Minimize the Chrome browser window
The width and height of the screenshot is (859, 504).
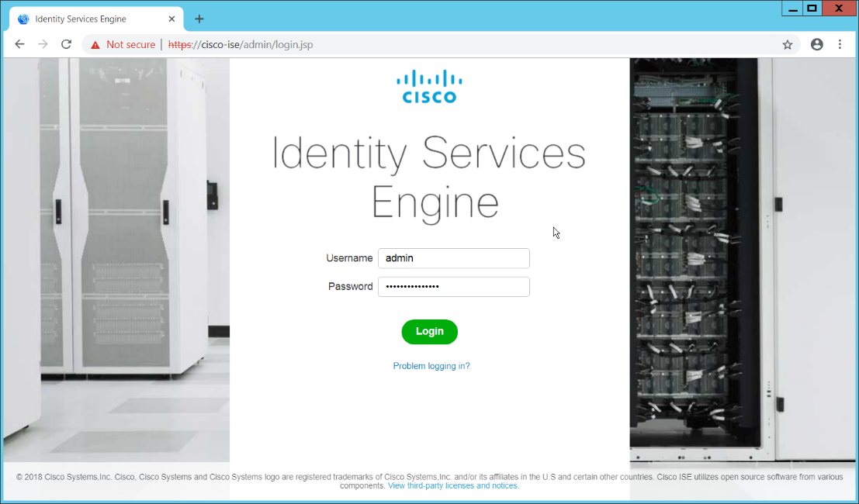tap(791, 8)
